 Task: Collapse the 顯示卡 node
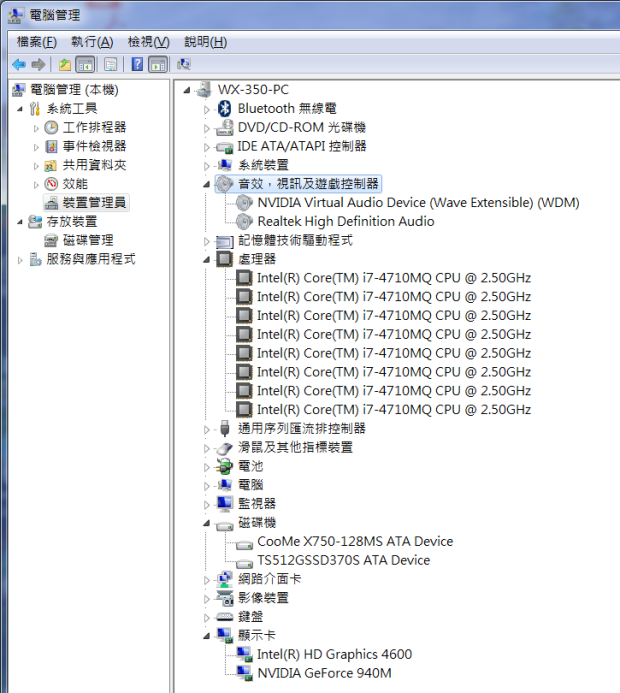click(x=206, y=636)
